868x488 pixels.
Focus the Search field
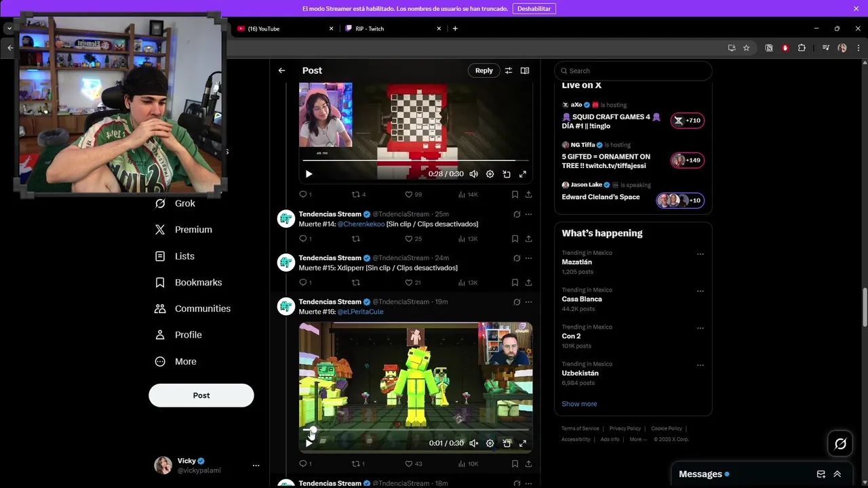coord(633,70)
